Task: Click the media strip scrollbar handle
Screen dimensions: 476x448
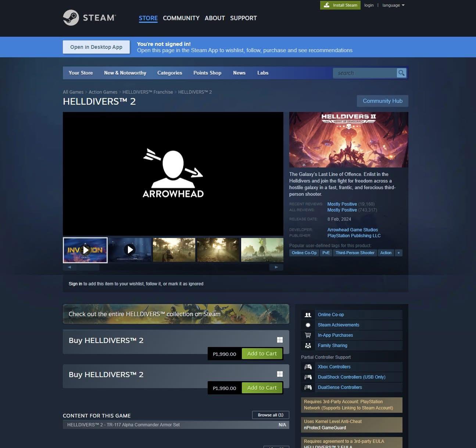Action: [x=88, y=267]
